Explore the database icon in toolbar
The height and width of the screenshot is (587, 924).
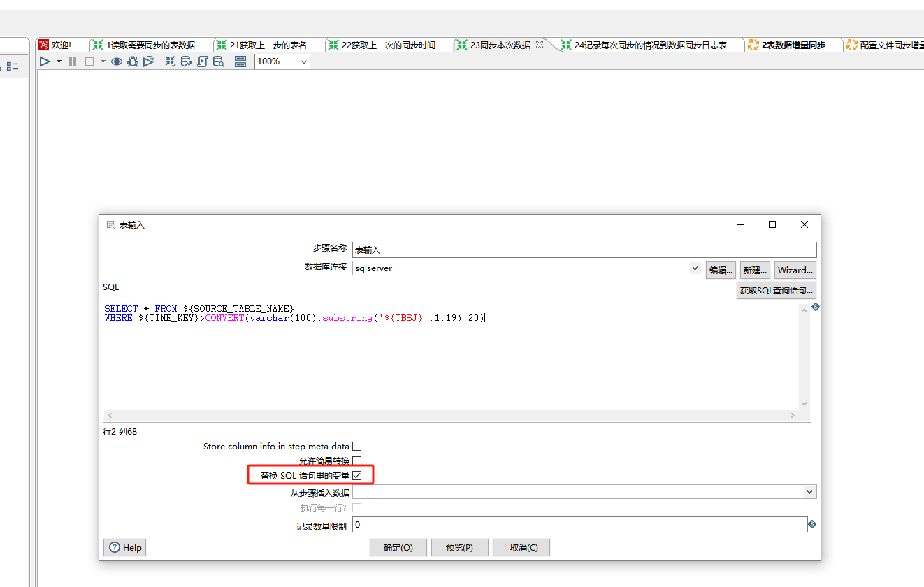(219, 61)
